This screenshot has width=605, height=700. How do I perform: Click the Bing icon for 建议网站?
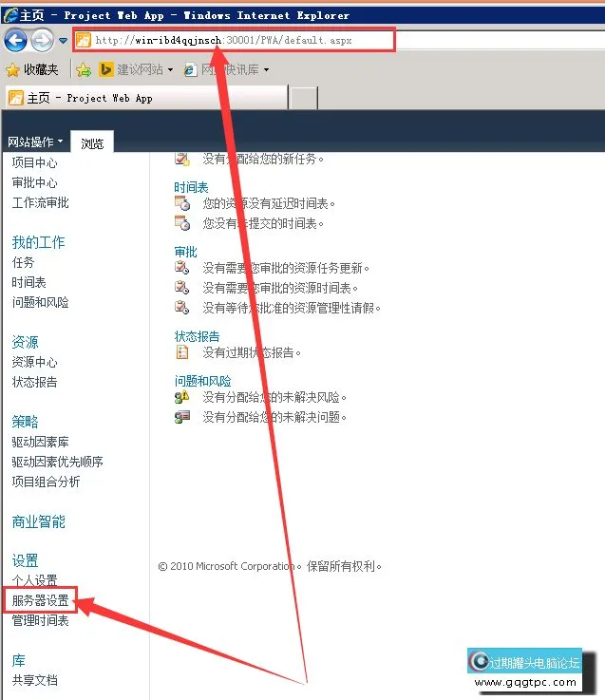pyautogui.click(x=105, y=69)
